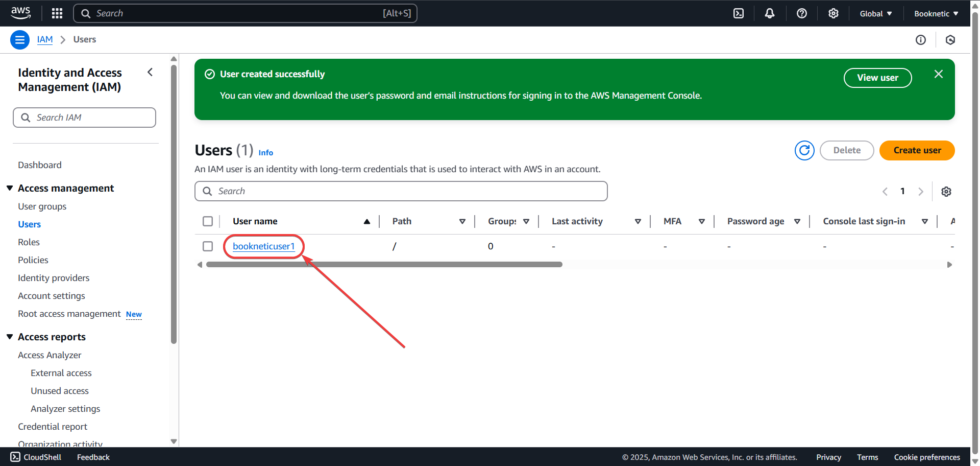Open Terms link in footer

(x=868, y=457)
